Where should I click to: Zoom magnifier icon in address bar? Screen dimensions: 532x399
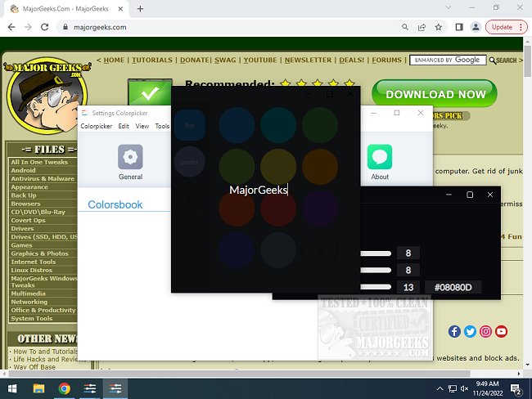405,27
